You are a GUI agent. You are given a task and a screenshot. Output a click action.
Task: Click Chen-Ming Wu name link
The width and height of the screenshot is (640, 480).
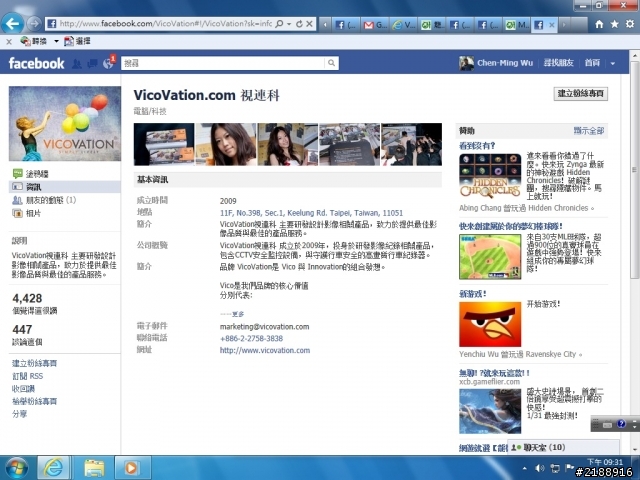[x=505, y=63]
